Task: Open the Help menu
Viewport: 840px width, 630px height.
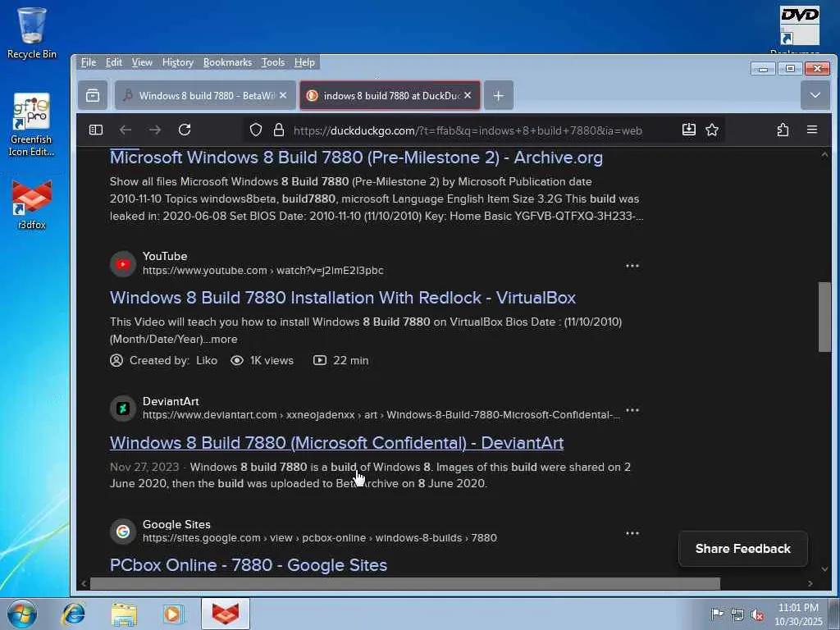Action: (x=304, y=62)
